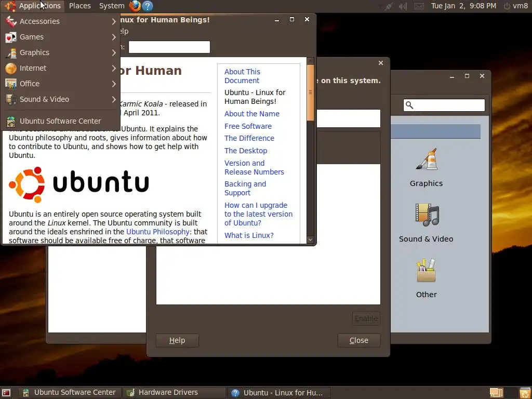This screenshot has width=532, height=399.
Task: Open the Free Software link
Action: [248, 126]
